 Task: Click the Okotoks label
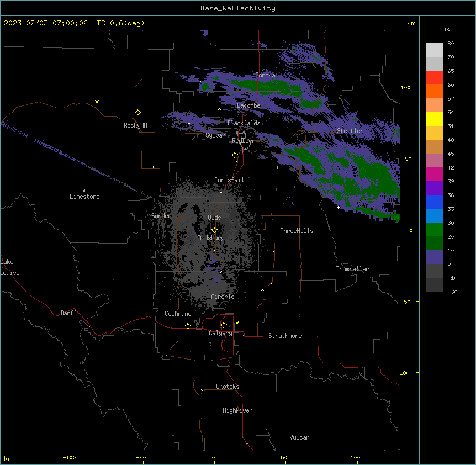228,387
